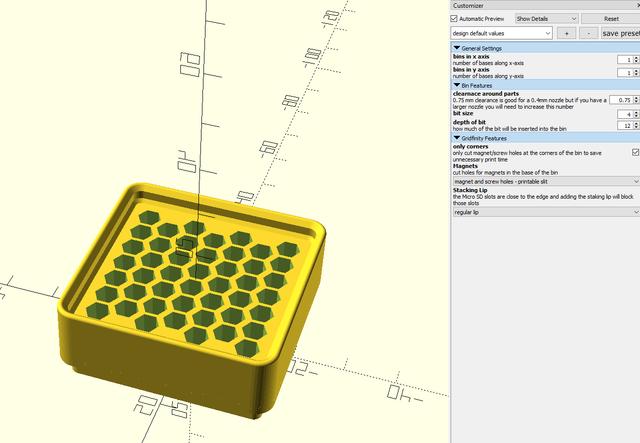Add a new preset with plus button
640x443 pixels.
[x=567, y=33]
